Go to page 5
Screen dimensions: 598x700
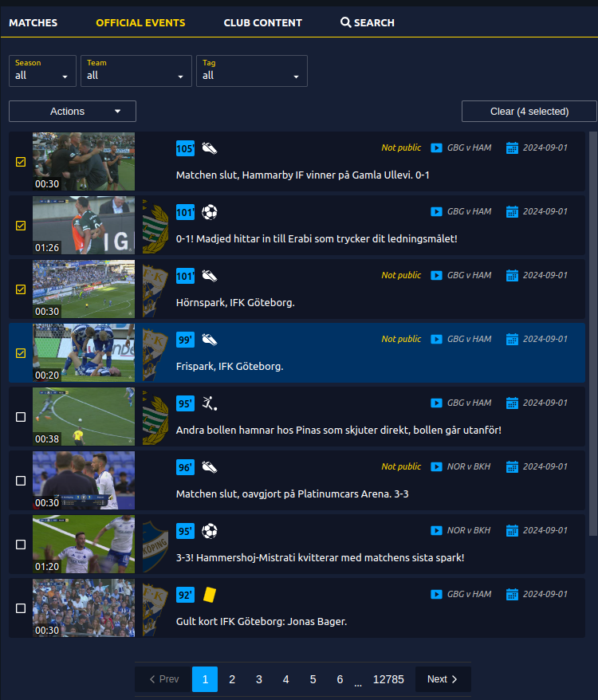(x=313, y=679)
